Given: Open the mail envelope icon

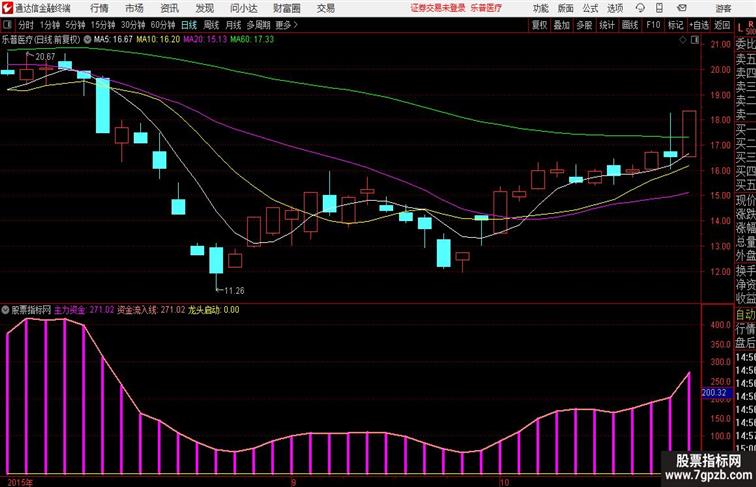Looking at the screenshot, I should [682, 8].
